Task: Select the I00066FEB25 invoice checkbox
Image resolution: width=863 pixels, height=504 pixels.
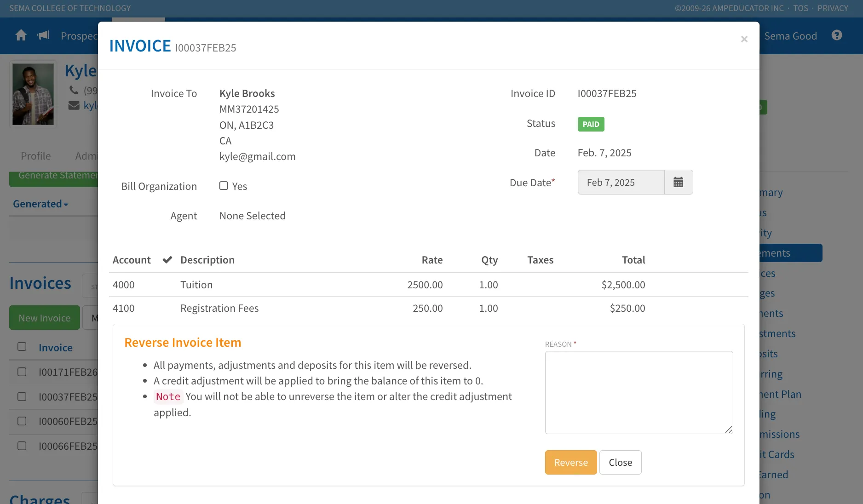Action: click(x=22, y=446)
